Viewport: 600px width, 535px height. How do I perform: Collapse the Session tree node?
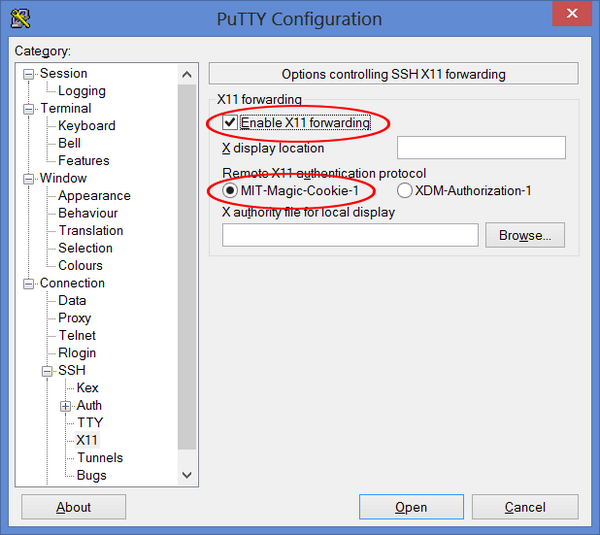(x=29, y=73)
